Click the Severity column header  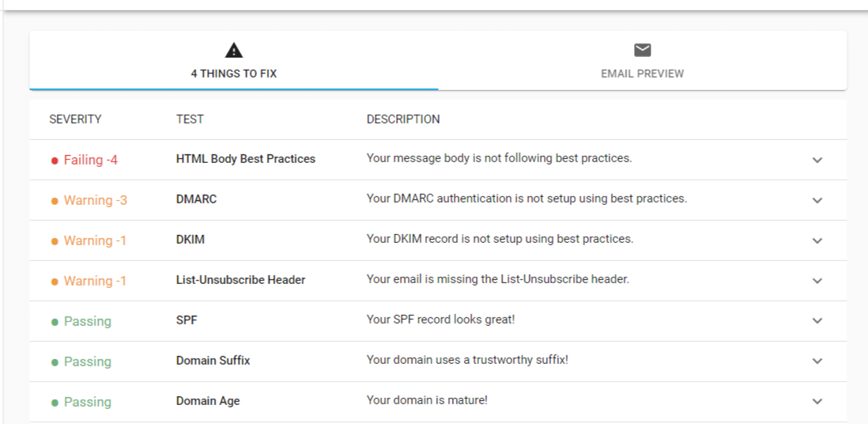click(x=75, y=119)
